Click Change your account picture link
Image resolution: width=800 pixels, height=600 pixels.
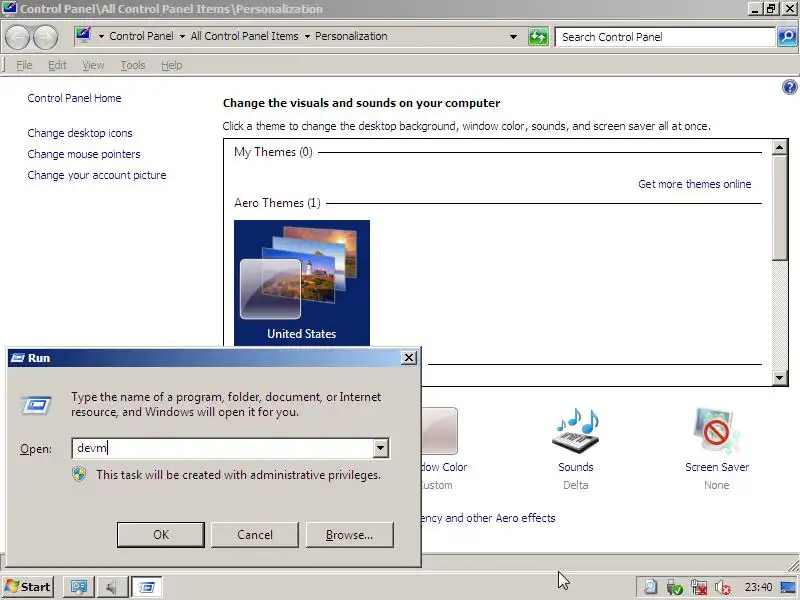97,175
